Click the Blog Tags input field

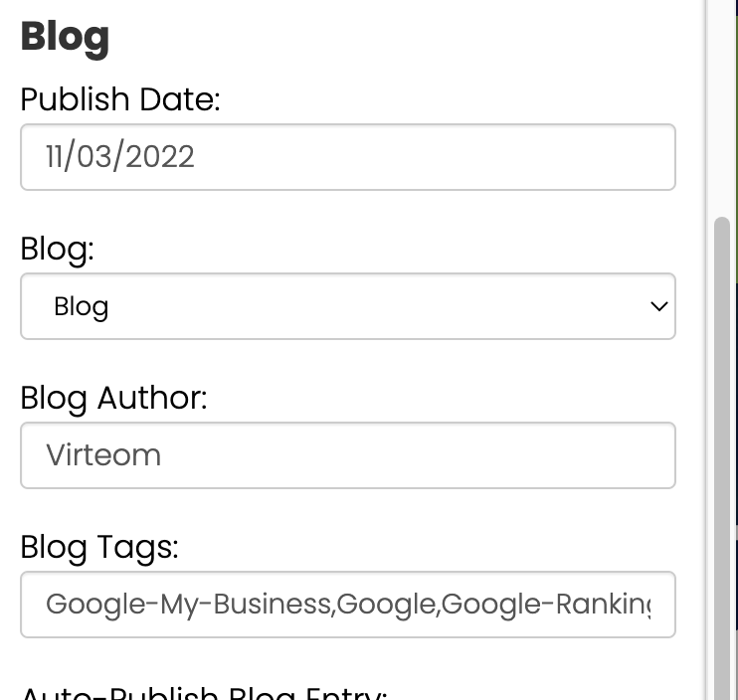click(347, 605)
